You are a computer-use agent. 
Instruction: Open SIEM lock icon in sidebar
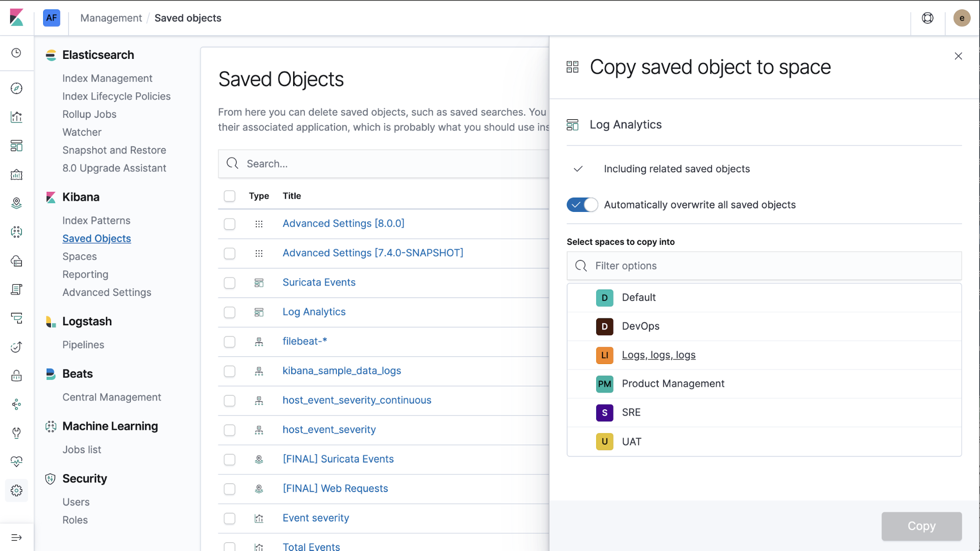tap(17, 376)
